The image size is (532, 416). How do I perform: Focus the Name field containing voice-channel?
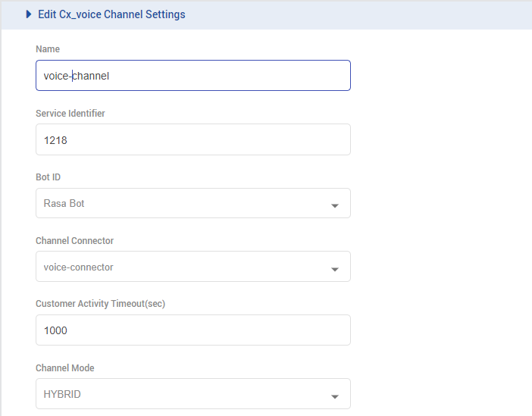[192, 76]
